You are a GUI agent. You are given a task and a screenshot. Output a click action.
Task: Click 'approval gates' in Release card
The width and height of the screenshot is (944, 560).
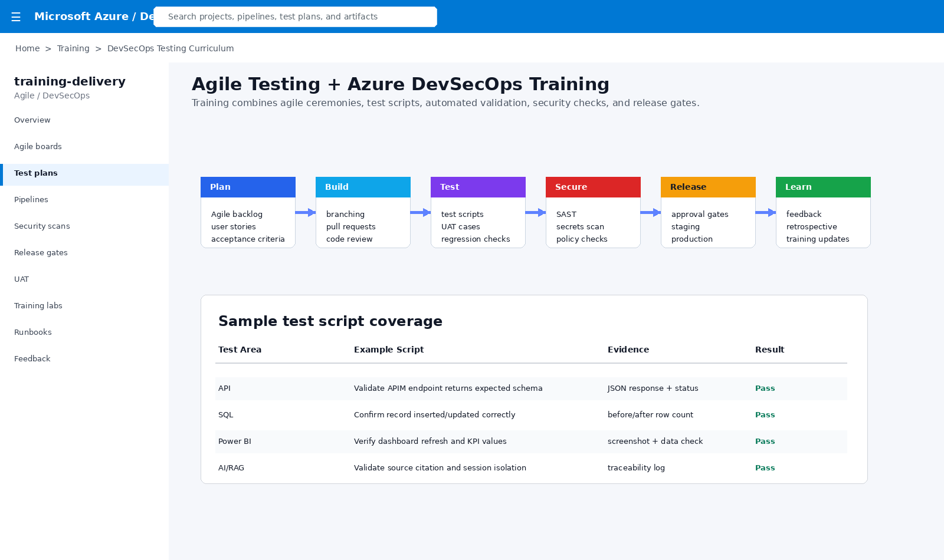[x=700, y=215]
